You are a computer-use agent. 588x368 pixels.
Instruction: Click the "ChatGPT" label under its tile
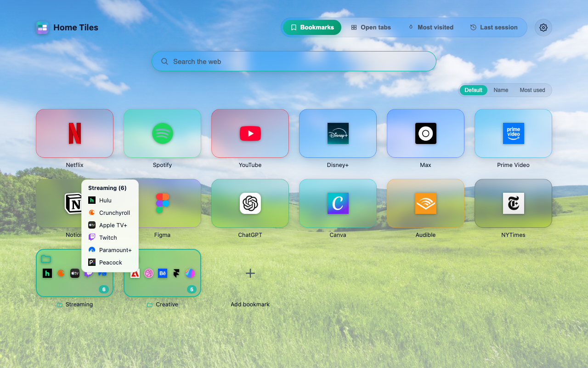click(x=250, y=235)
